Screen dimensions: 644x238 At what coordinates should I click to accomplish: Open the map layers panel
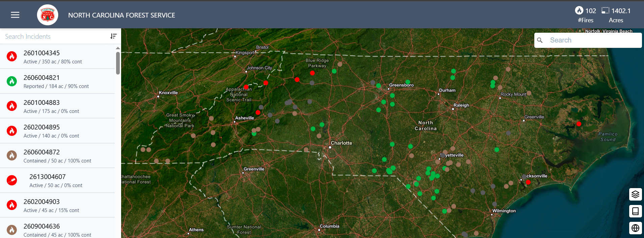click(x=635, y=195)
